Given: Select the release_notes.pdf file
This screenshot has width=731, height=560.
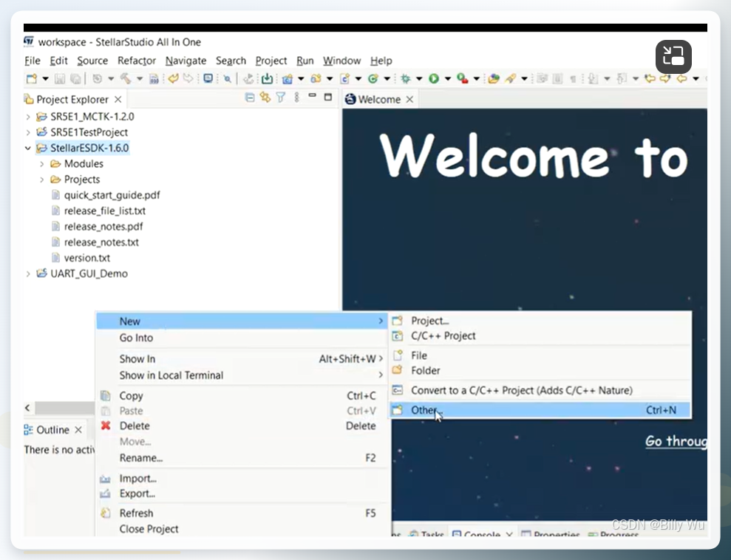Looking at the screenshot, I should (103, 226).
